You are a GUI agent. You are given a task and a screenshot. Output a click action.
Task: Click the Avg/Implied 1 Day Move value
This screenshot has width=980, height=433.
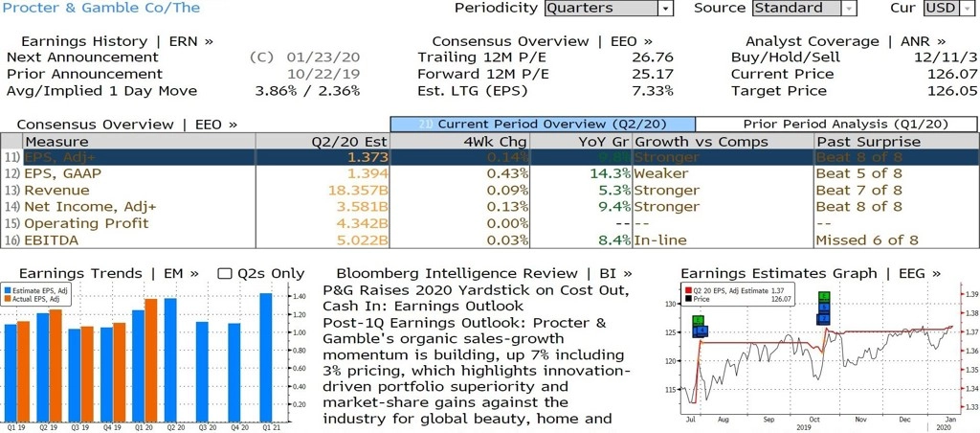[x=307, y=91]
